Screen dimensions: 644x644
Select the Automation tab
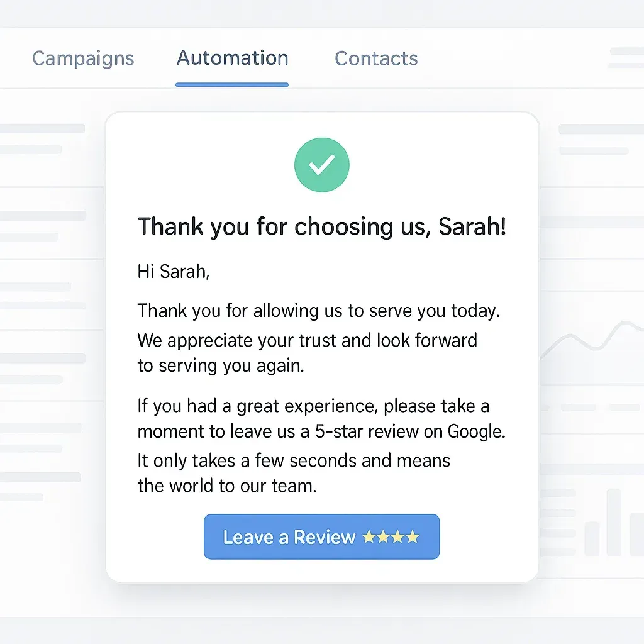233,58
